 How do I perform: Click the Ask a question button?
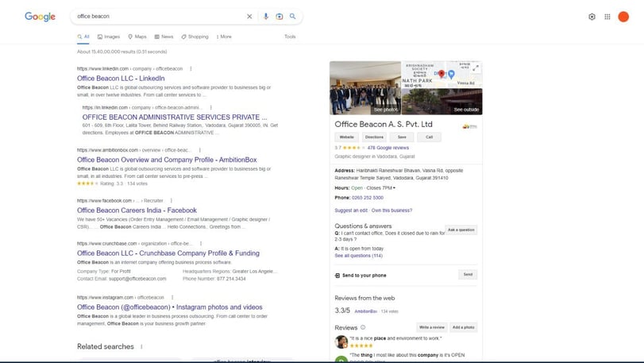[x=461, y=230]
